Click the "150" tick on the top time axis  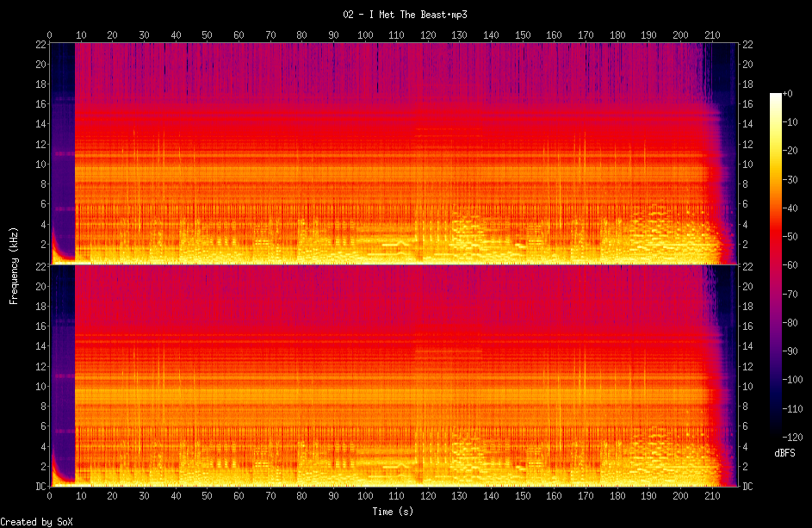(523, 34)
